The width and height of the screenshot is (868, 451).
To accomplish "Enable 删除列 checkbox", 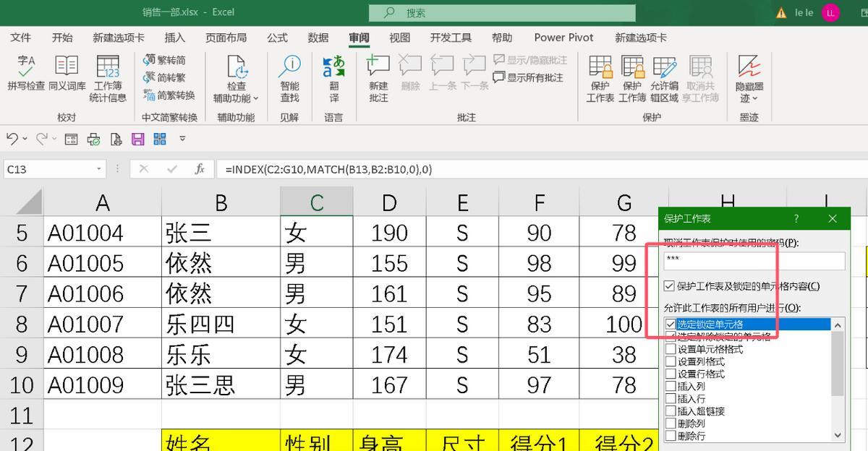I will coord(671,424).
